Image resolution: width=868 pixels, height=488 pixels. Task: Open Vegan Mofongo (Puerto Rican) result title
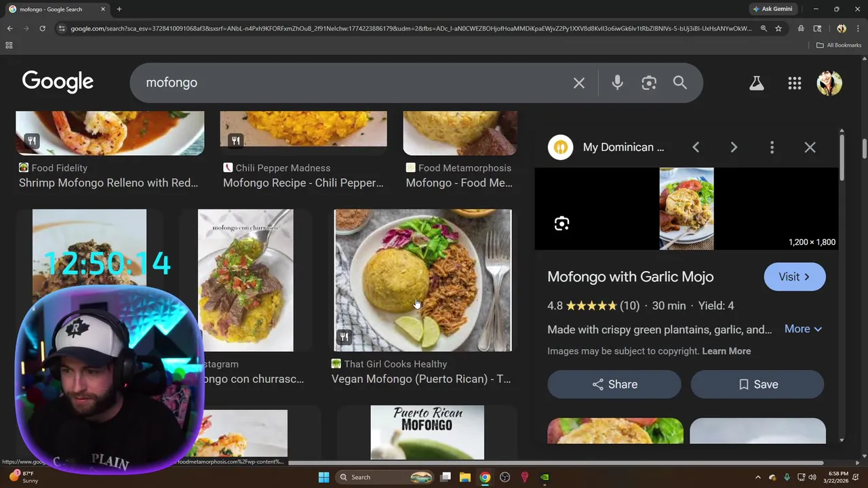pos(421,379)
